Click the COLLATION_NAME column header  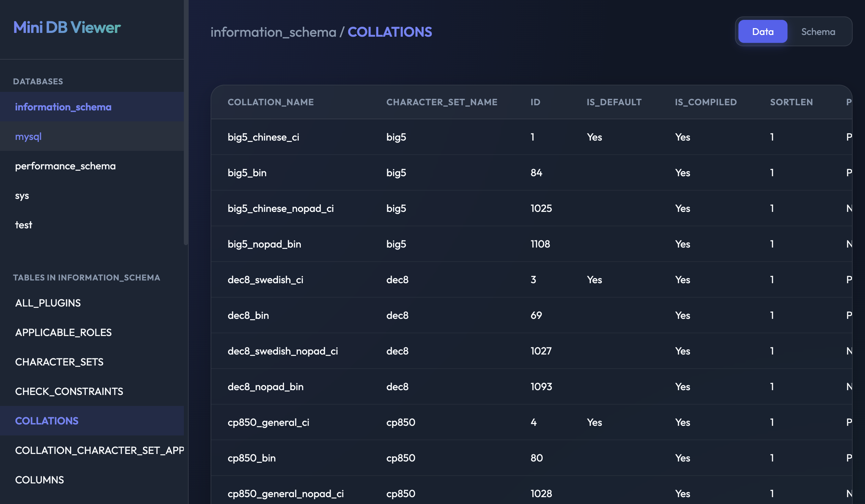pos(271,102)
